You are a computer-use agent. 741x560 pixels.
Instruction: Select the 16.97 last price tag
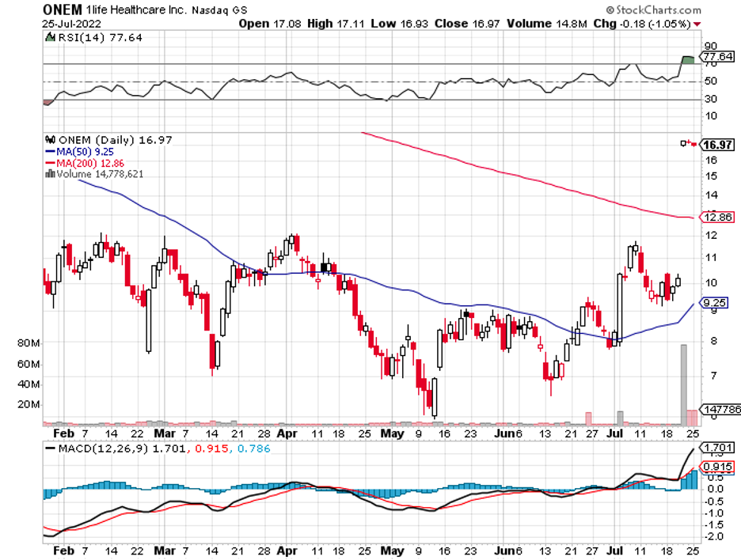coord(715,145)
